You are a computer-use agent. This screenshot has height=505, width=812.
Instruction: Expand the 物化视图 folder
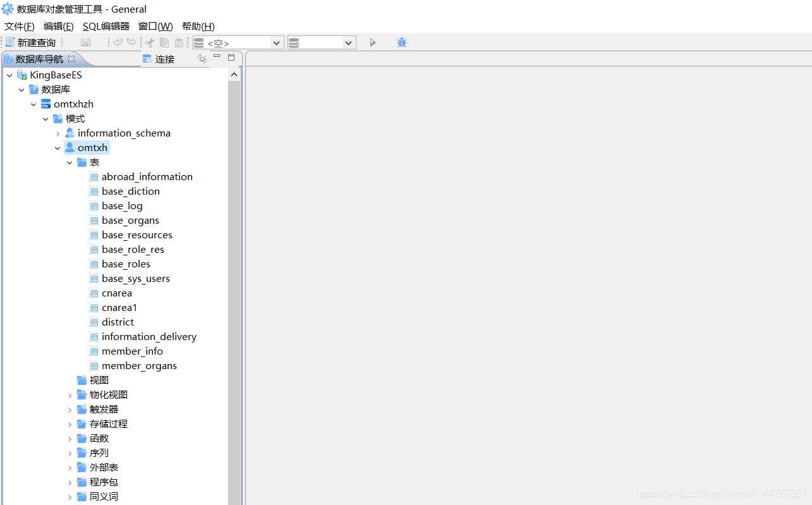(x=70, y=395)
